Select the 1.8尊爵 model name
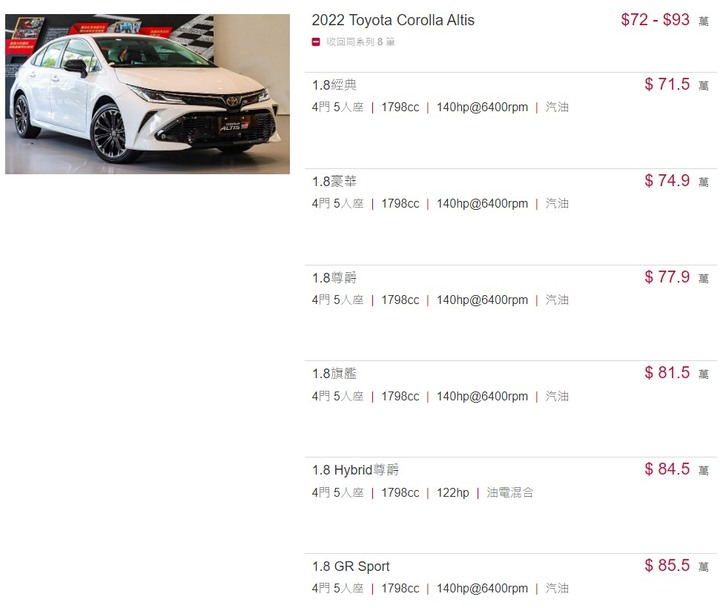The height and width of the screenshot is (608, 720). pos(334,278)
